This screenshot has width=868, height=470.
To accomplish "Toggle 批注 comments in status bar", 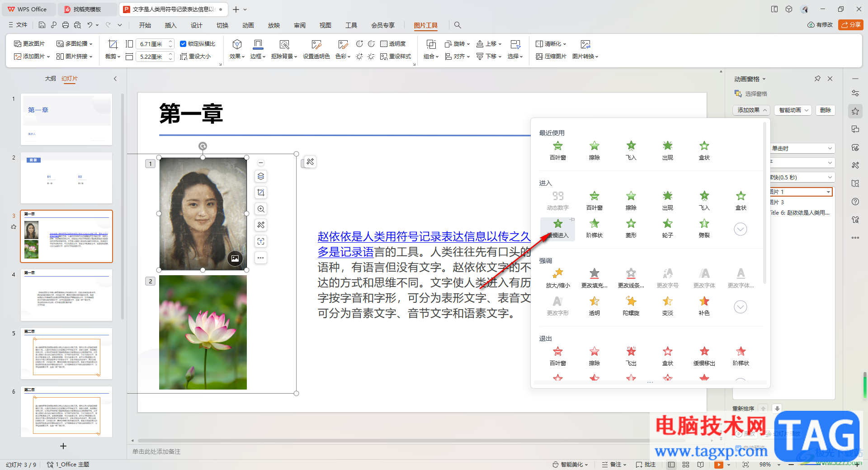I will 646,464.
